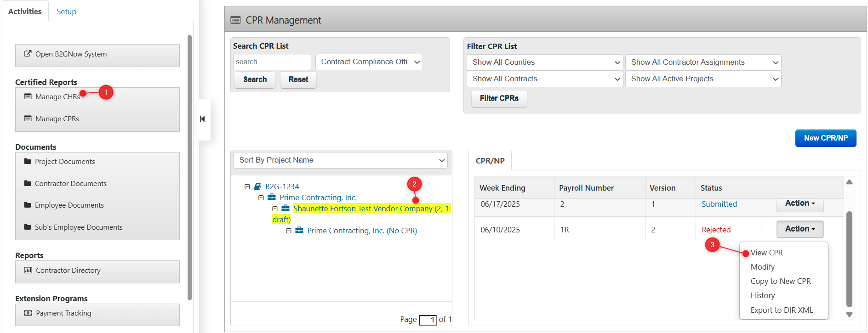This screenshot has height=333, width=868.
Task: Click the briefcase icon beside Shaunette Fortson Test Vendor
Action: click(286, 209)
